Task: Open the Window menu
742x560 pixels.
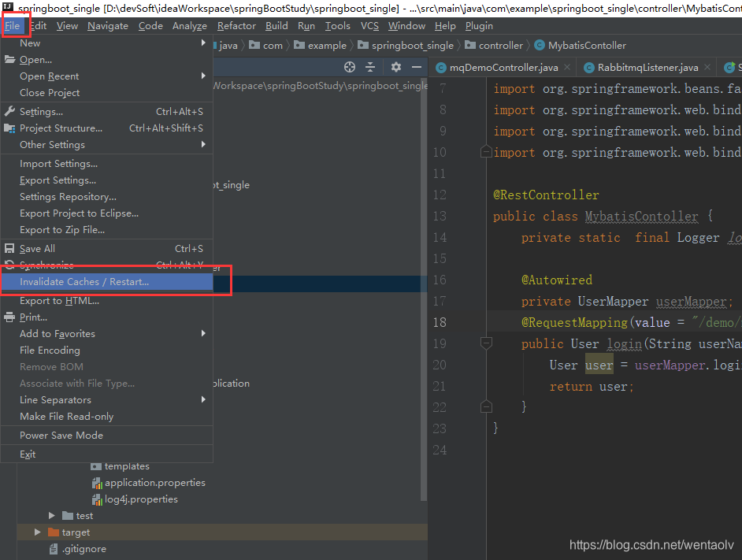Action: tap(406, 26)
